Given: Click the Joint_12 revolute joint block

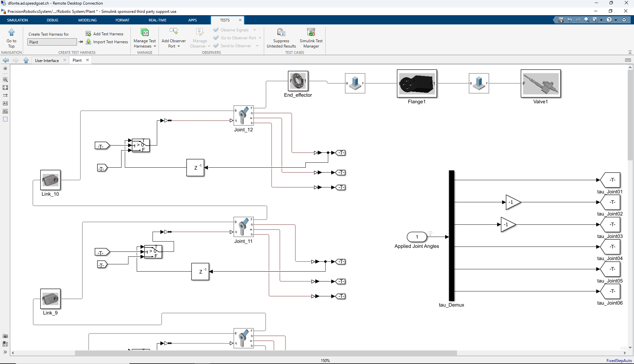Looking at the screenshot, I should (x=244, y=116).
